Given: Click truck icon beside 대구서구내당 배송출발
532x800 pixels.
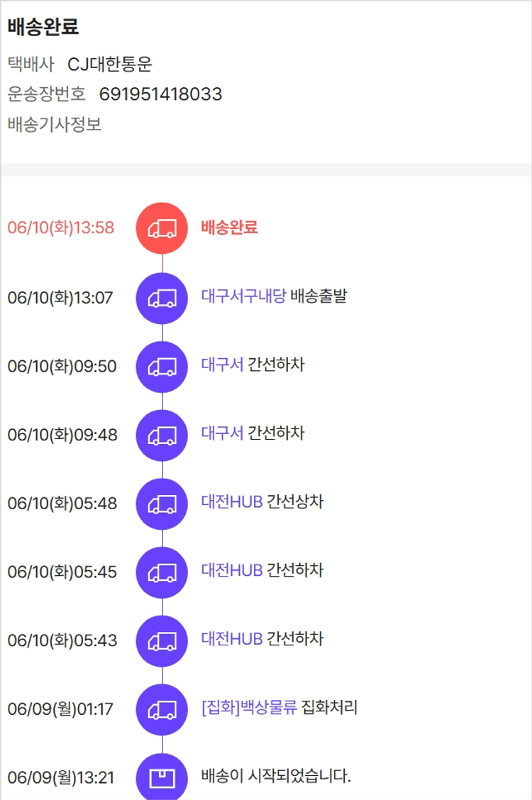Looking at the screenshot, I should [x=162, y=298].
